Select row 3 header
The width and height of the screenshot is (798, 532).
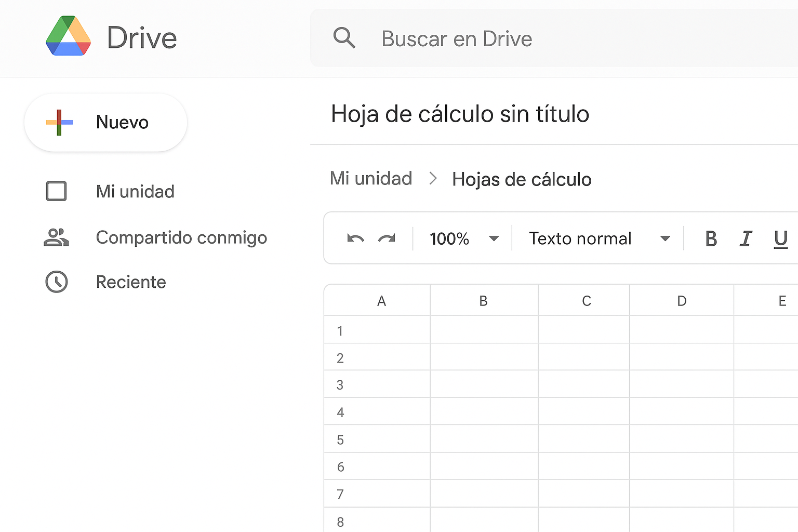pyautogui.click(x=340, y=385)
